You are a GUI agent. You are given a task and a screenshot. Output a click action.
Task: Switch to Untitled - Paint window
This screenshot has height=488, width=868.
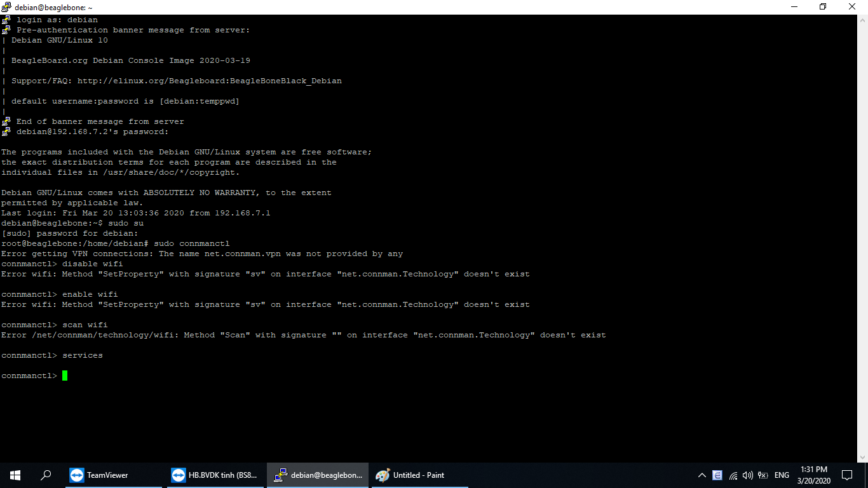420,475
